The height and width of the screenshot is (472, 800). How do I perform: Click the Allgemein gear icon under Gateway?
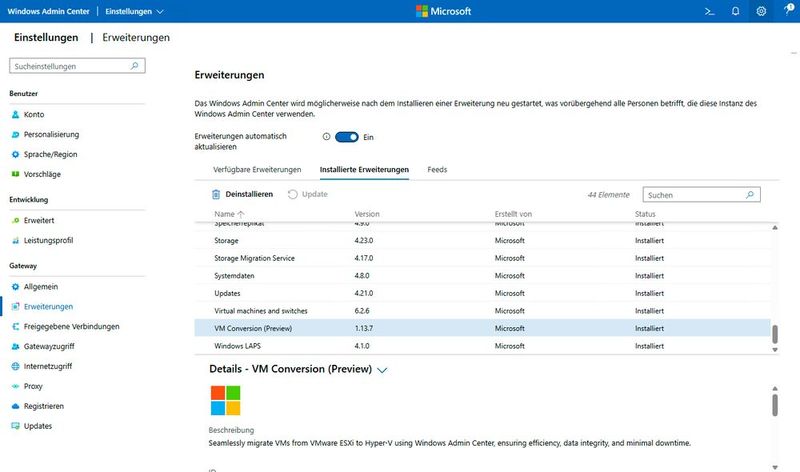pos(15,287)
